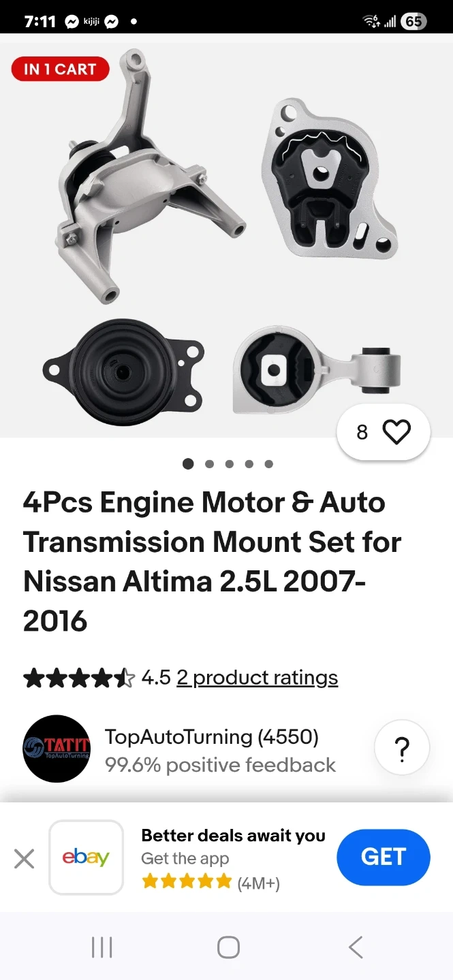
Task: Tap the IN 1 CART badge
Action: (60, 69)
